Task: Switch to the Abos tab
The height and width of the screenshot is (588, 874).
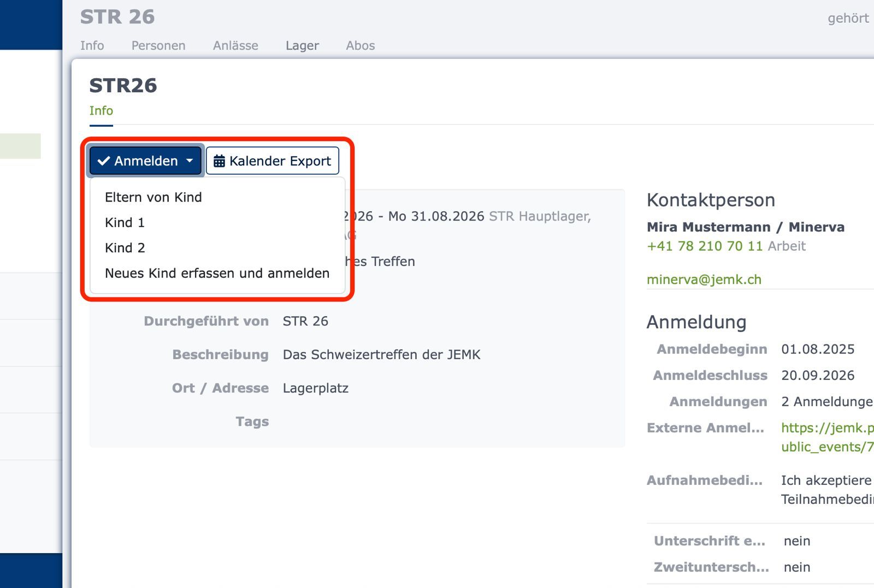Action: pos(360,46)
